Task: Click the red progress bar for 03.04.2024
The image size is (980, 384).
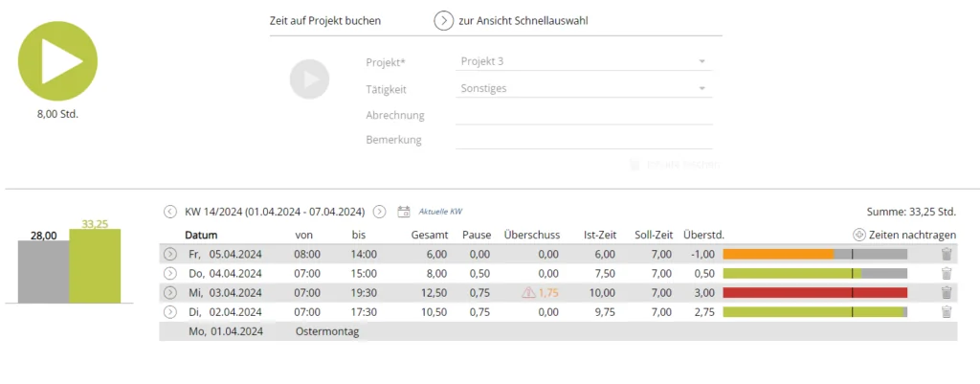Action: (x=814, y=292)
